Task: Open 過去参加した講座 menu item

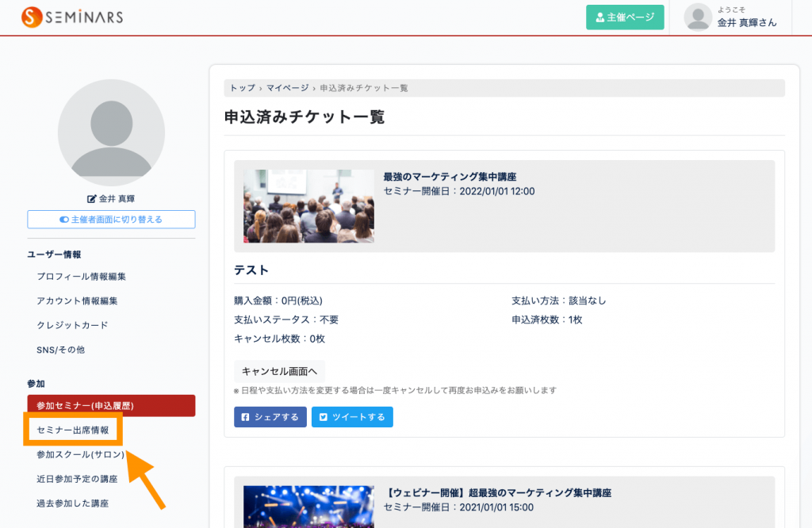Action: click(72, 503)
